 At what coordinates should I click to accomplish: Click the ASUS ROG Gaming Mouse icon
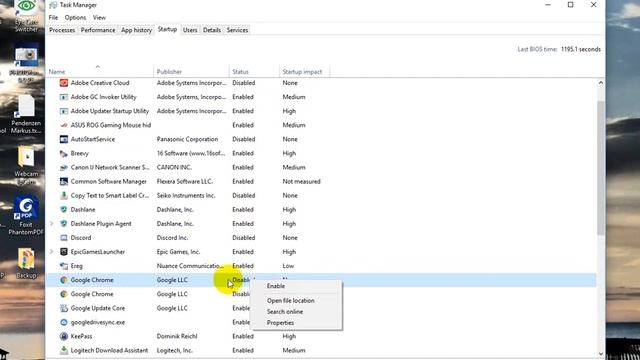64,125
